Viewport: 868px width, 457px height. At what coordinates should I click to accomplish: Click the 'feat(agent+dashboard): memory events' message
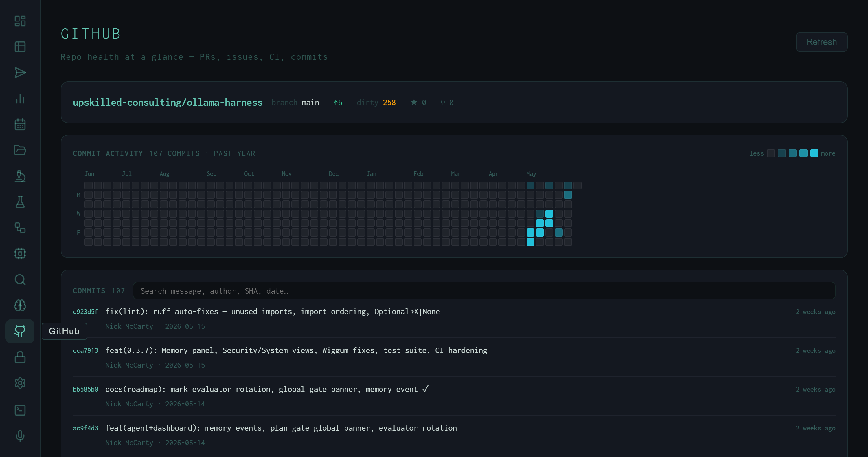coord(281,428)
